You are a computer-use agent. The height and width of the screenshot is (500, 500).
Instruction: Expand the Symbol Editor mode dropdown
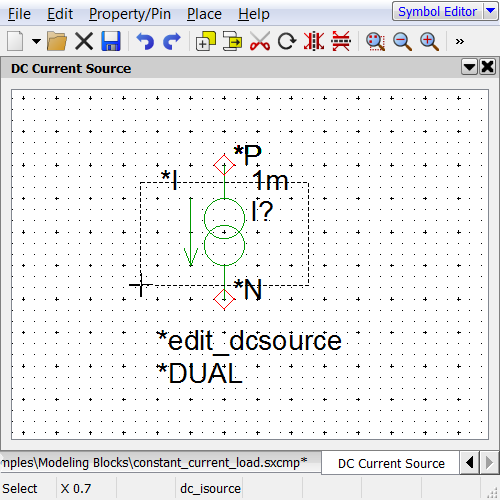pos(490,11)
